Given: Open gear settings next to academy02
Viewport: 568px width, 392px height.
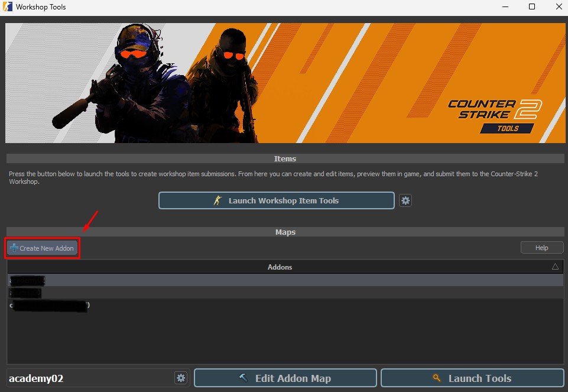Looking at the screenshot, I should (x=181, y=378).
